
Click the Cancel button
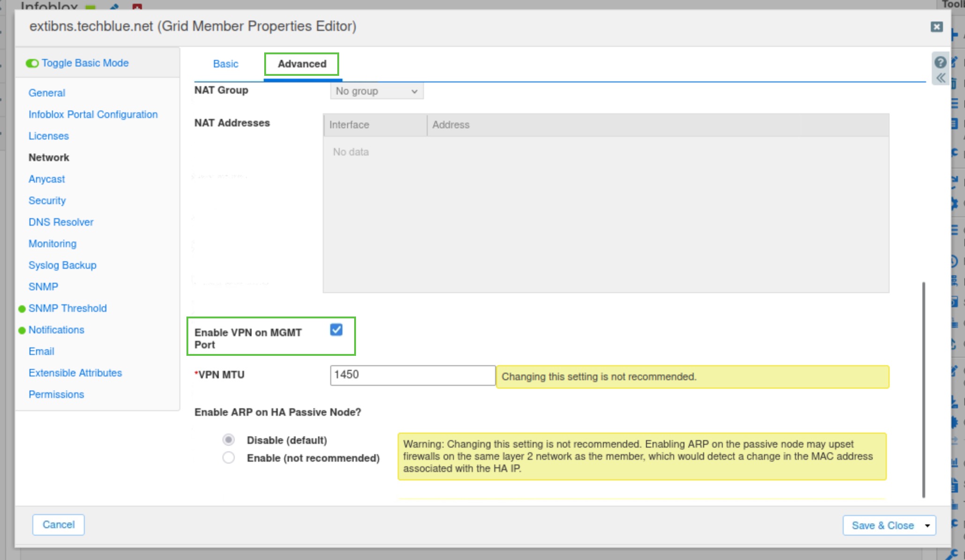59,524
